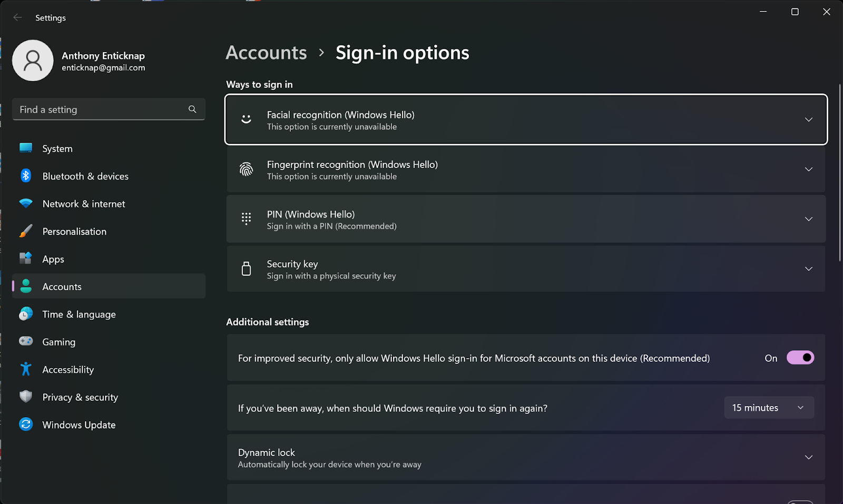Expand PIN (Windows Hello) chevron
The image size is (843, 504).
[809, 219]
